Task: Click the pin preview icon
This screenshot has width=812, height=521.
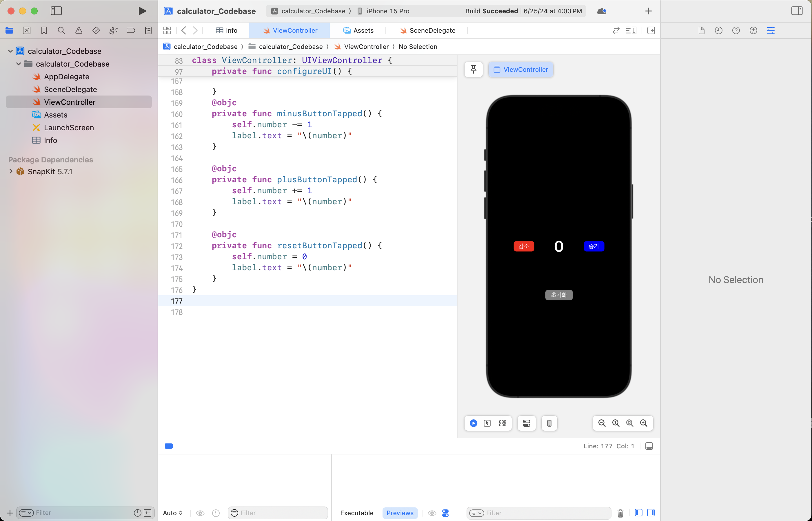Action: (474, 69)
